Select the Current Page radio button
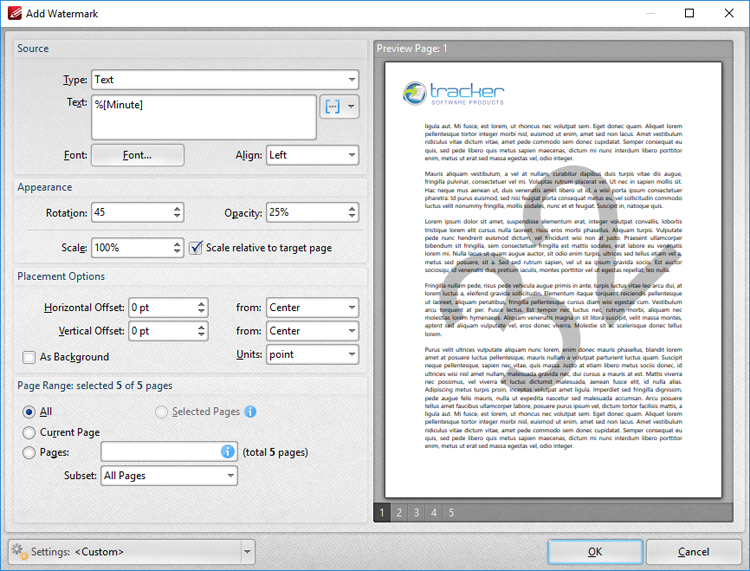750x571 pixels. point(29,432)
